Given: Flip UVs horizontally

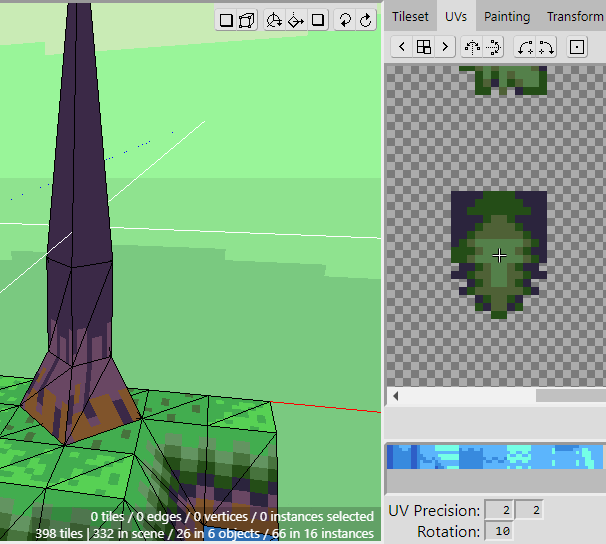Looking at the screenshot, I should (472, 47).
